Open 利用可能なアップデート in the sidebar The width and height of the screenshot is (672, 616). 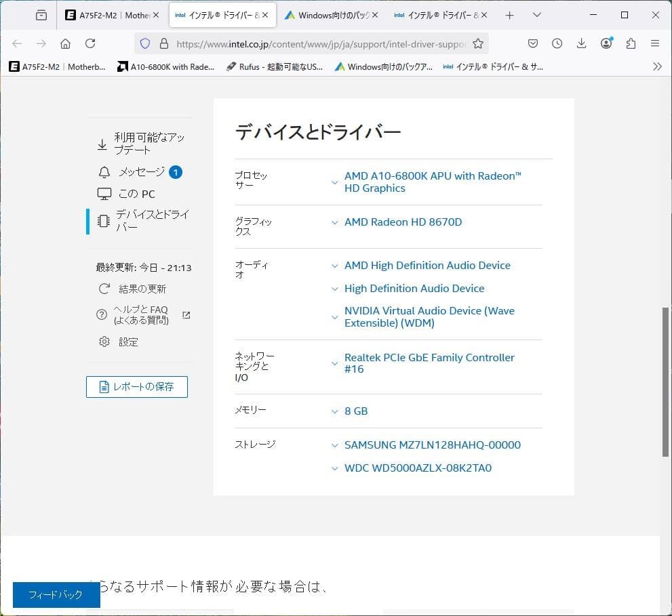139,143
